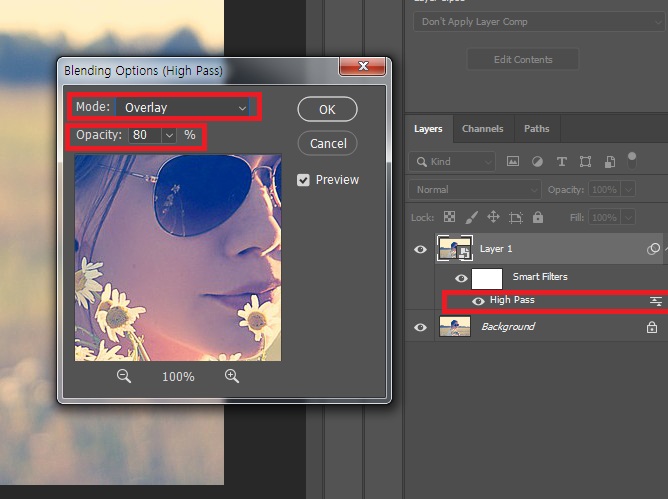Lock transparent pixels icon
The image size is (668, 499).
tap(449, 217)
